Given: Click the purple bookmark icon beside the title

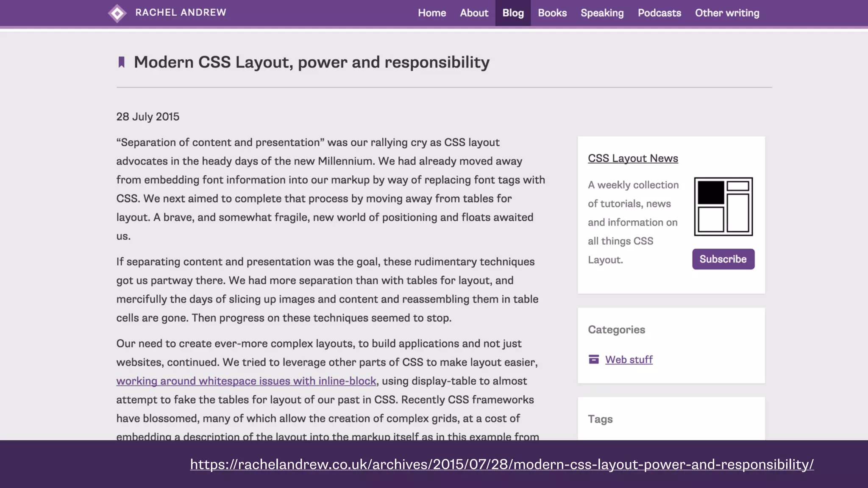Looking at the screenshot, I should (122, 62).
